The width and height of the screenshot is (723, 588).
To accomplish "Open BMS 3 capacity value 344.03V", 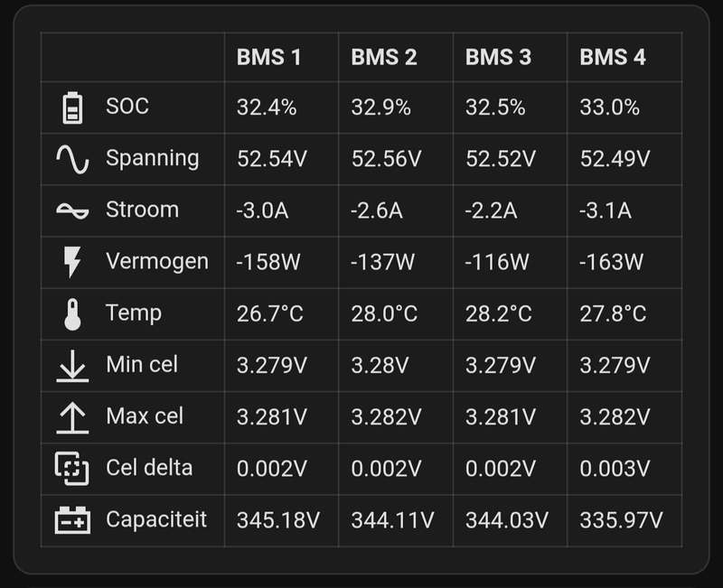I will pyautogui.click(x=507, y=521).
